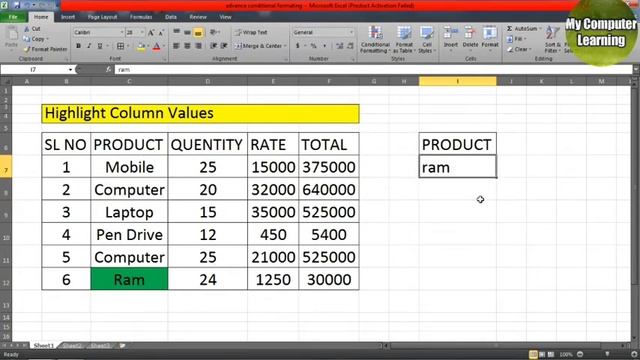Click the Clear eraser button
640x360 pixels.
(x=519, y=49)
